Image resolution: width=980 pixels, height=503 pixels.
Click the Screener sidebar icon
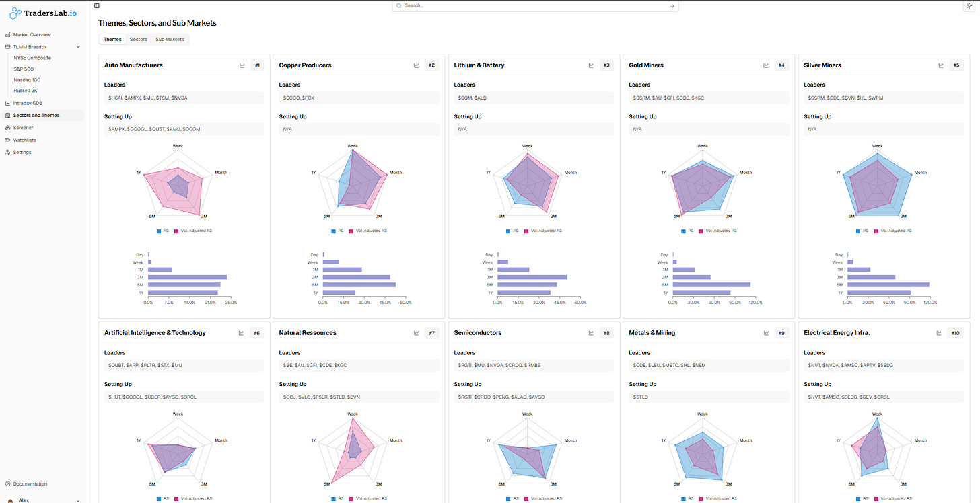point(7,128)
